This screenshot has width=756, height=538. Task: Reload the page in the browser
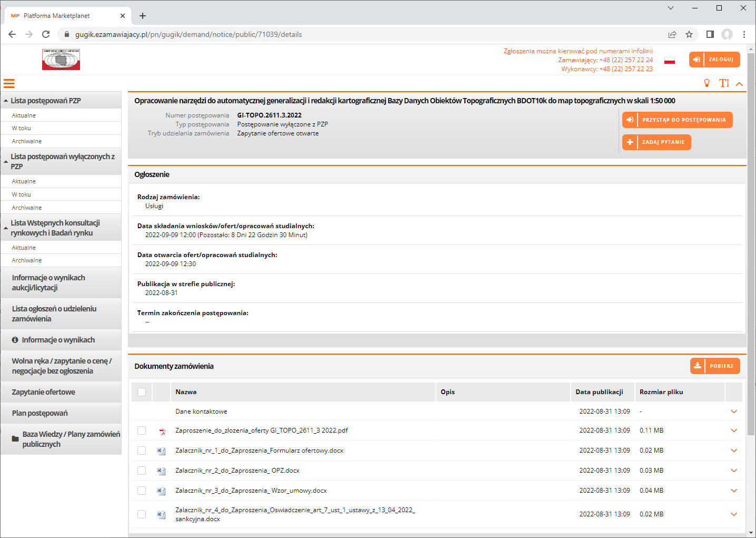(x=46, y=34)
